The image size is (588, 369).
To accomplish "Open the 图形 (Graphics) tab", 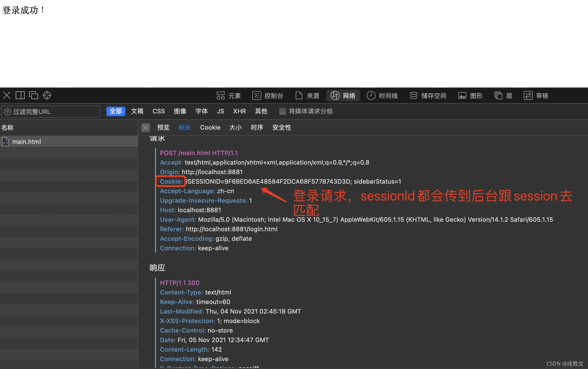I will pos(470,96).
